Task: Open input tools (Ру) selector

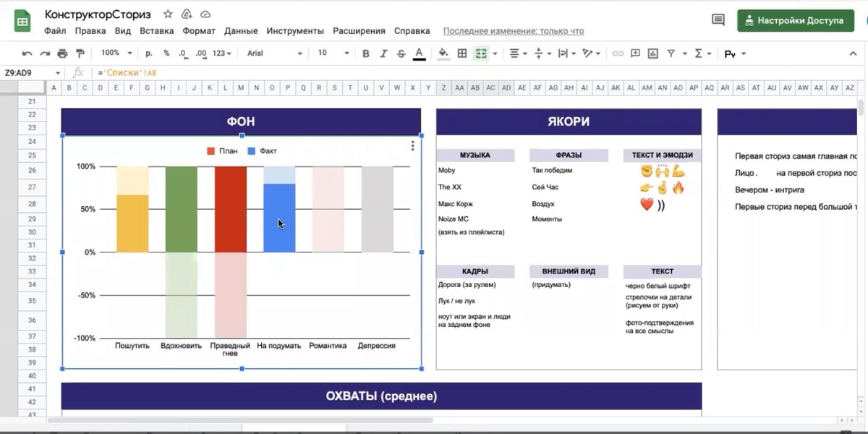Action: point(734,54)
